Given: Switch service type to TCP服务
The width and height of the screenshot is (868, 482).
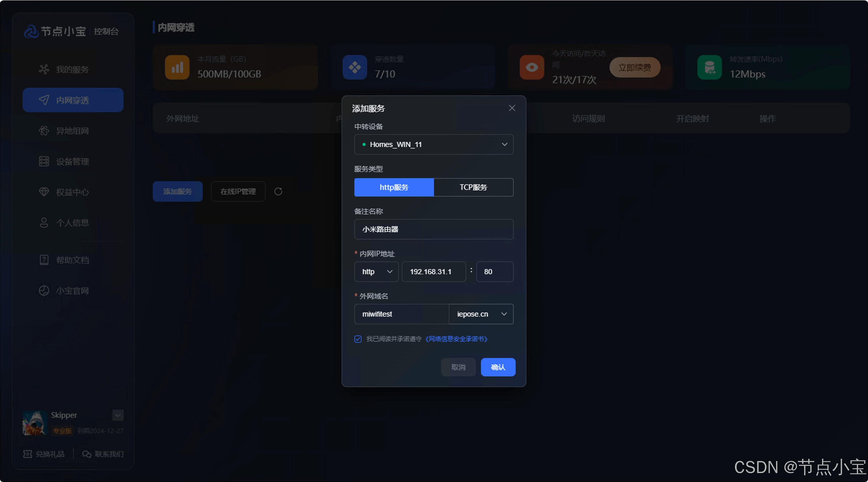Looking at the screenshot, I should coord(473,187).
